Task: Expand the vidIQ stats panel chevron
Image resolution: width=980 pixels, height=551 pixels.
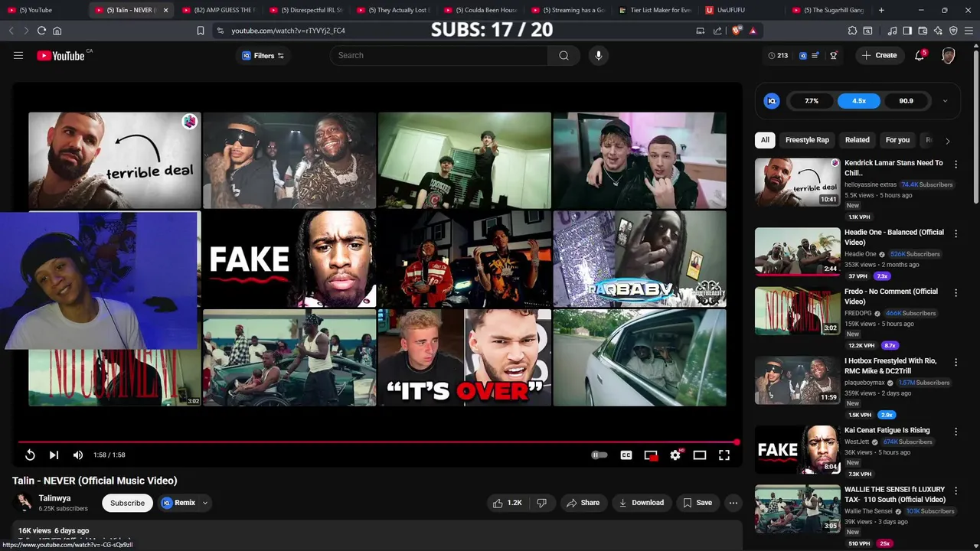Action: pos(945,101)
